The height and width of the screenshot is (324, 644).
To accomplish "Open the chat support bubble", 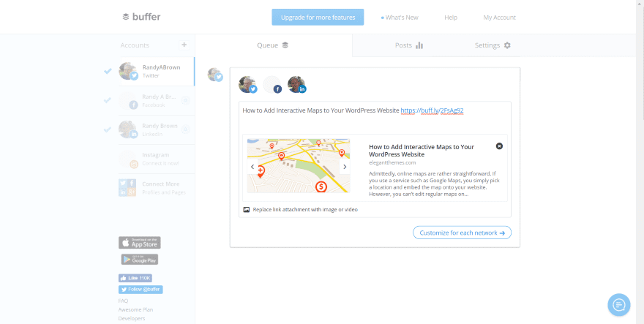I will tap(618, 304).
